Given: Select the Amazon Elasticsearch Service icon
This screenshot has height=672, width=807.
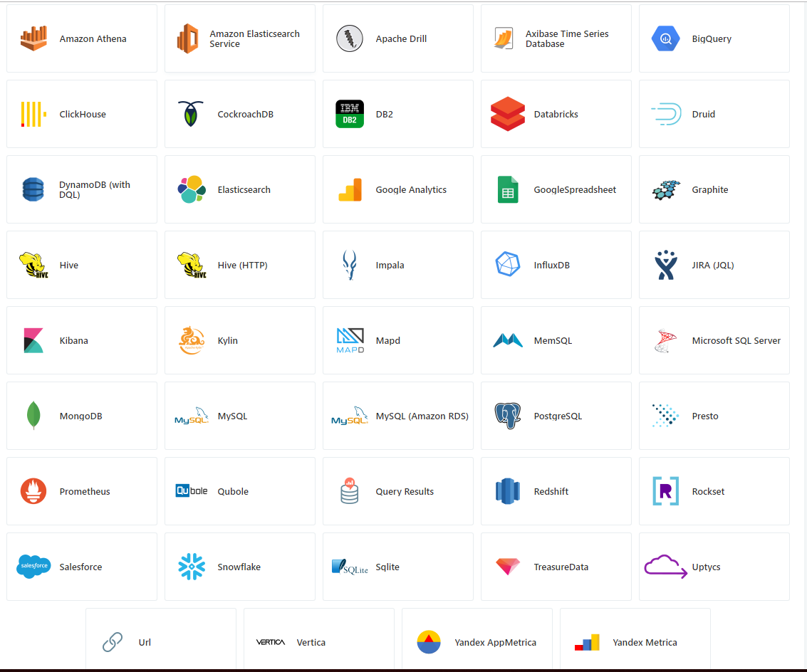Looking at the screenshot, I should click(187, 38).
